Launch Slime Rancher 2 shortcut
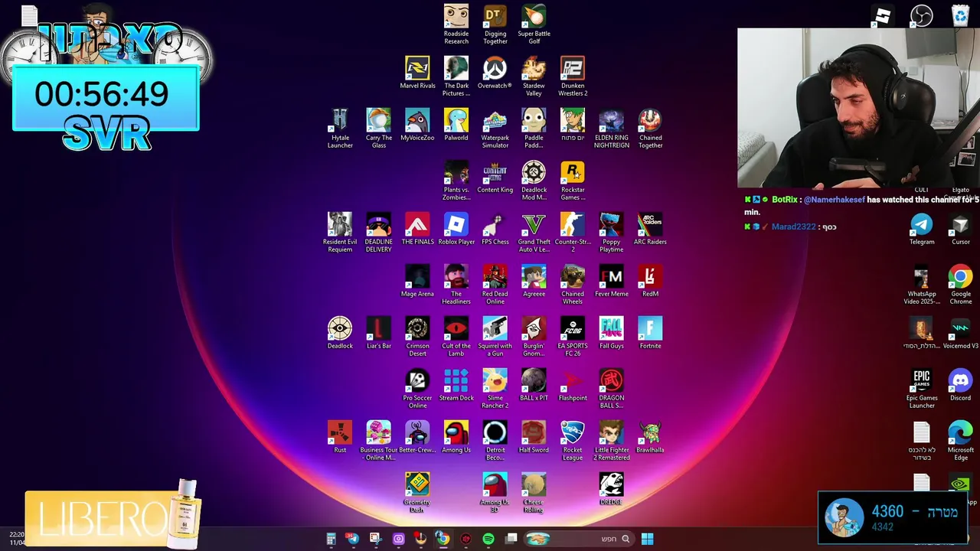Screen dimensions: 980x551 pyautogui.click(x=495, y=389)
